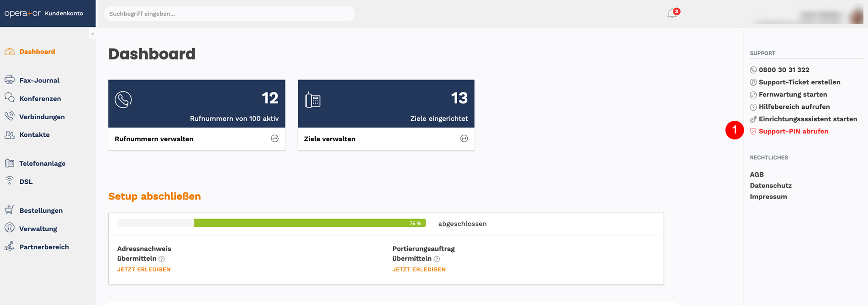
Task: Click Ziele verwalten link
Action: click(x=329, y=139)
